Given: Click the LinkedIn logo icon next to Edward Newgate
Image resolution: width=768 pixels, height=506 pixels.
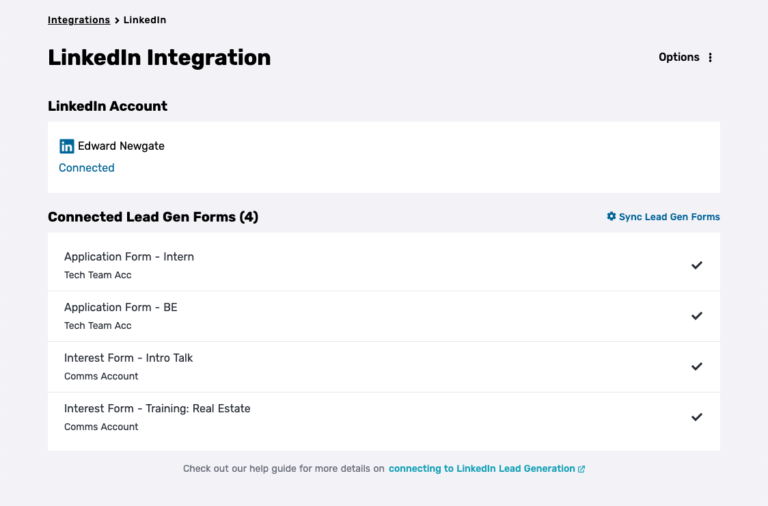Looking at the screenshot, I should pyautogui.click(x=67, y=146).
